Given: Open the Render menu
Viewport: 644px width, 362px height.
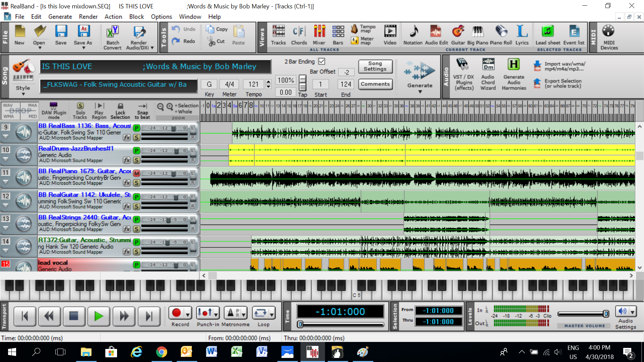Looking at the screenshot, I should click(88, 16).
